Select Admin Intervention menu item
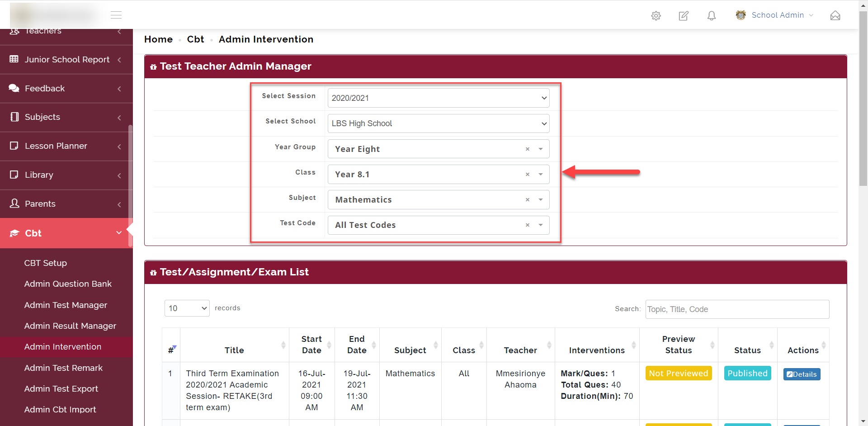This screenshot has height=426, width=868. pos(63,346)
